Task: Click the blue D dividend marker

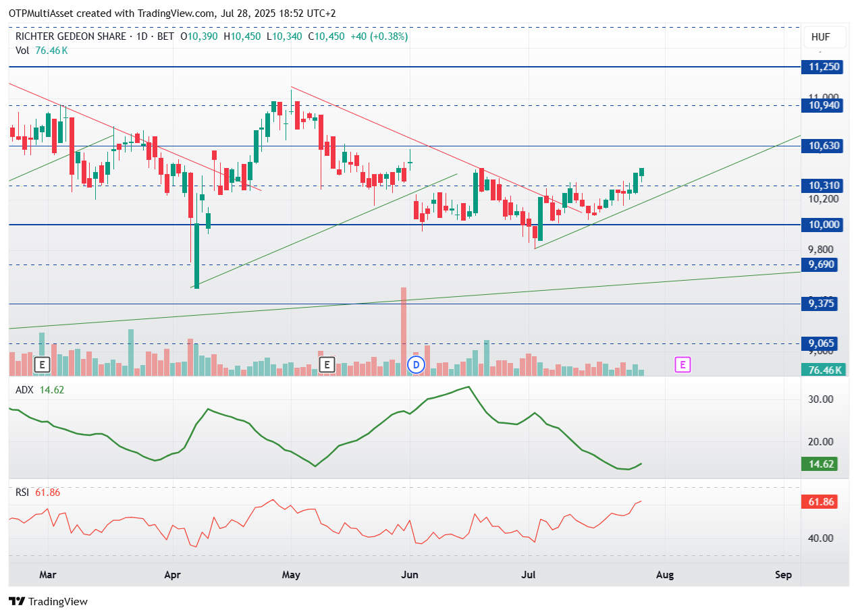Action: tap(417, 365)
